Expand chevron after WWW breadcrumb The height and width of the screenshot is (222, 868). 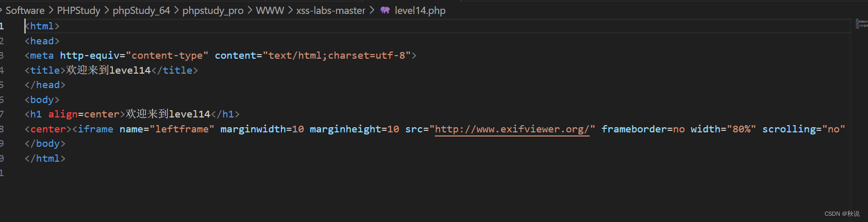(x=290, y=10)
